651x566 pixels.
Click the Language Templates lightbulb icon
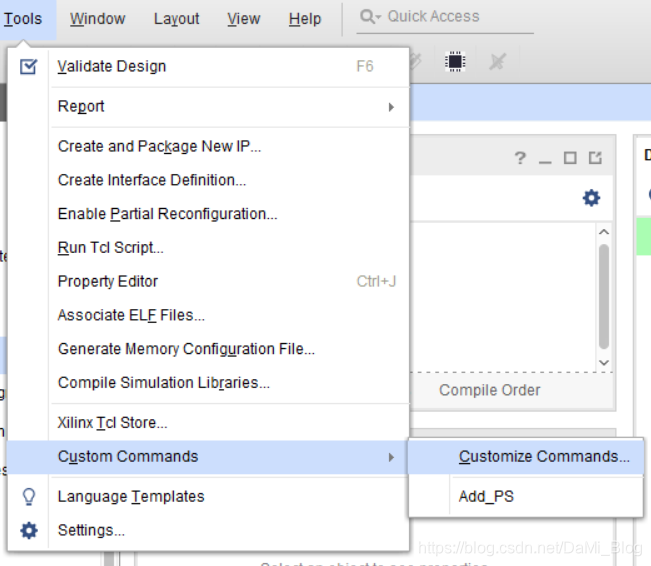click(x=29, y=497)
